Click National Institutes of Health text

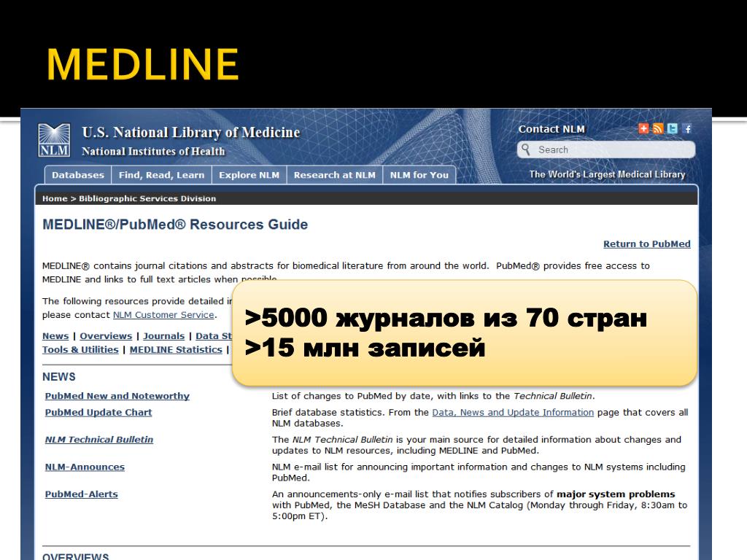pyautogui.click(x=153, y=152)
